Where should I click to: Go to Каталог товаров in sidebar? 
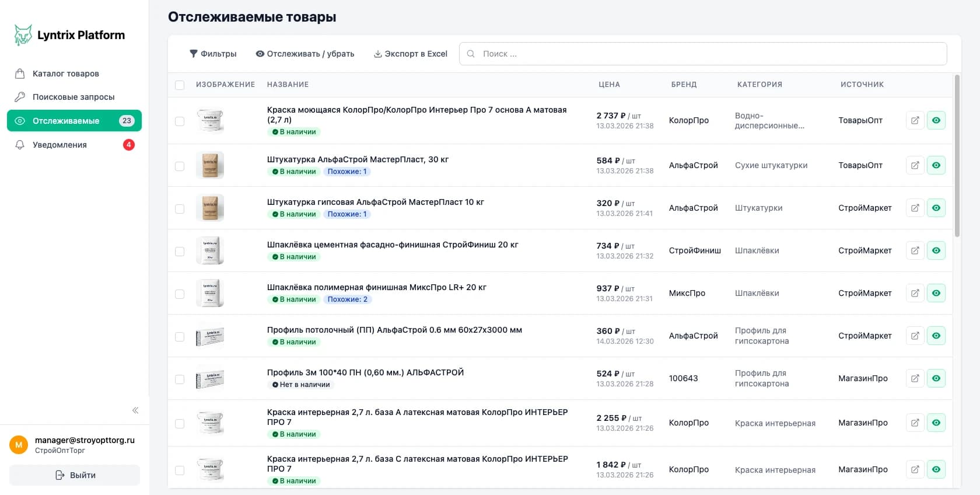click(x=65, y=74)
